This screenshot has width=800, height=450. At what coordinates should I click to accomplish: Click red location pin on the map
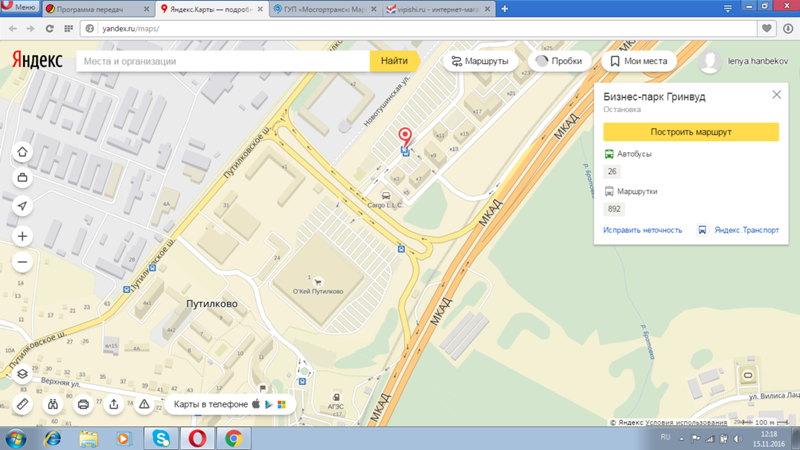[405, 137]
